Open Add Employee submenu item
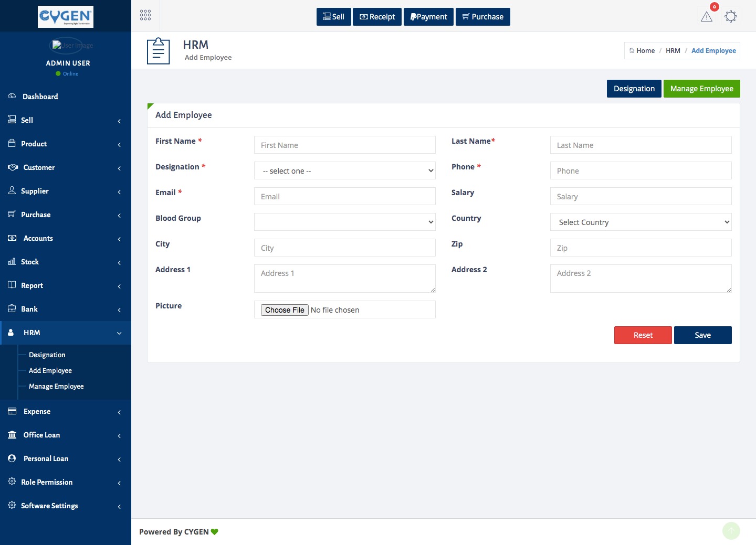This screenshot has height=545, width=756. (x=50, y=371)
